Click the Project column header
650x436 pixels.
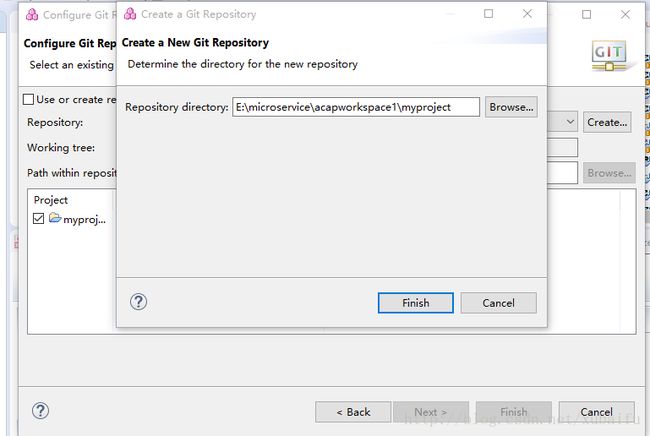(51, 200)
